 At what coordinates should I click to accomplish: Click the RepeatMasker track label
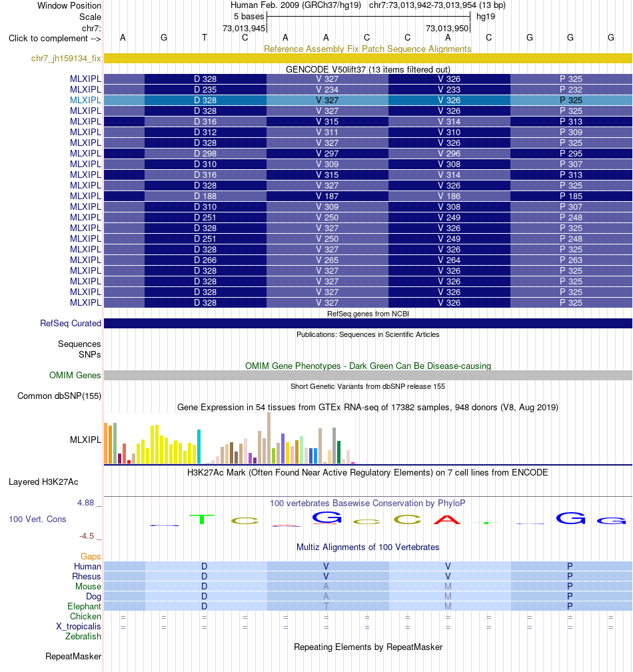pyautogui.click(x=73, y=656)
